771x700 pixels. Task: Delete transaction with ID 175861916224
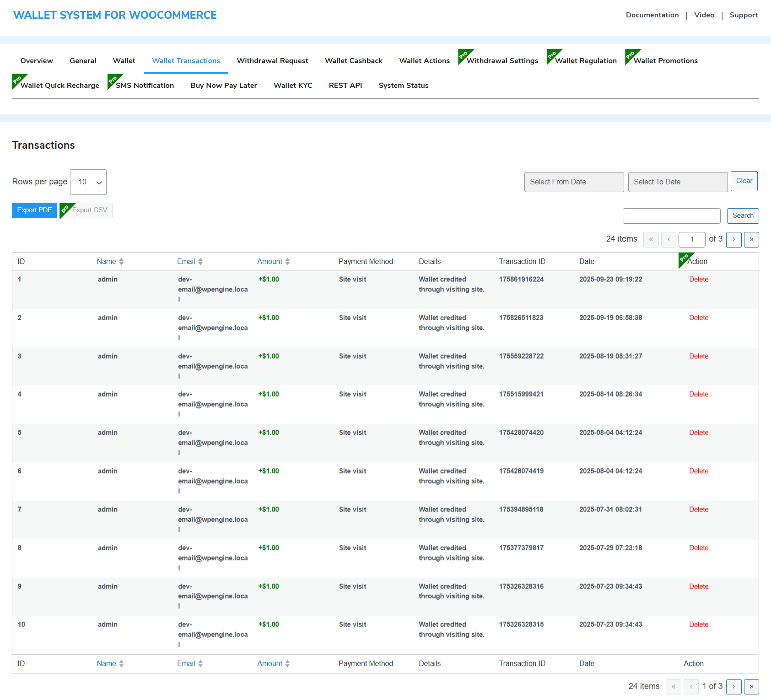(698, 279)
